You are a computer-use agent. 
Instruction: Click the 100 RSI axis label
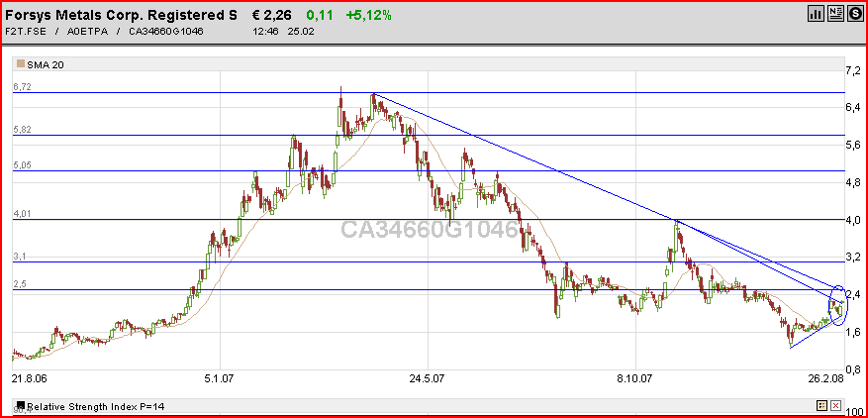855,413
